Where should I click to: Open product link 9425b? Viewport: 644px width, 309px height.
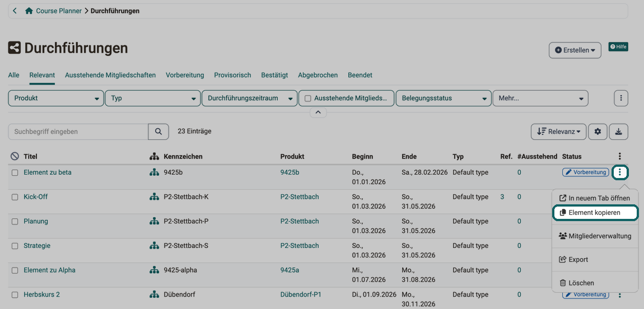point(290,172)
